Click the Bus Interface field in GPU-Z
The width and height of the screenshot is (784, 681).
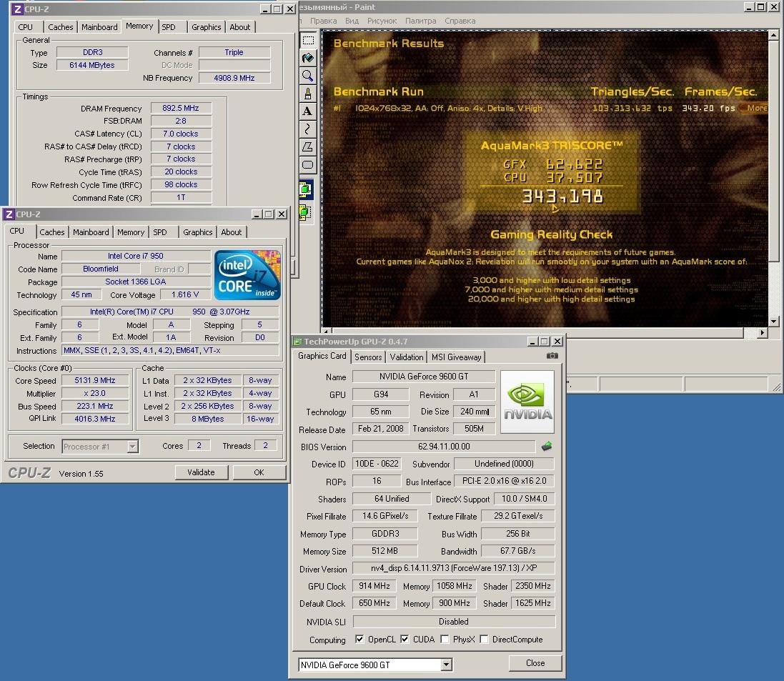click(504, 481)
